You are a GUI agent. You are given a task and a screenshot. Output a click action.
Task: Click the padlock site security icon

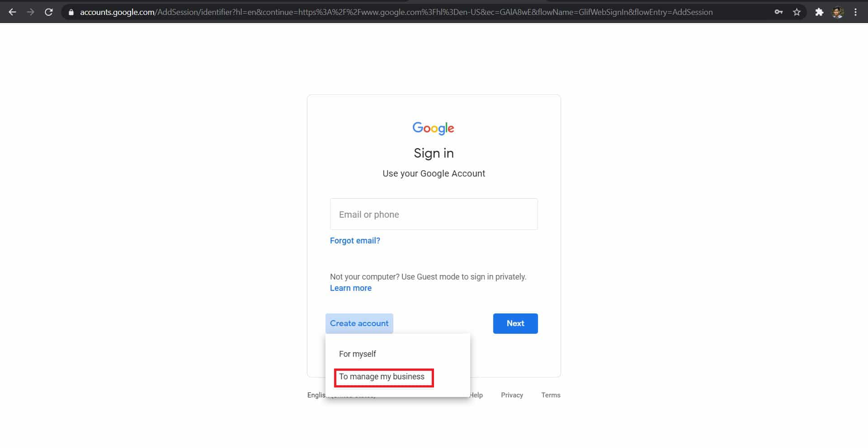point(71,12)
